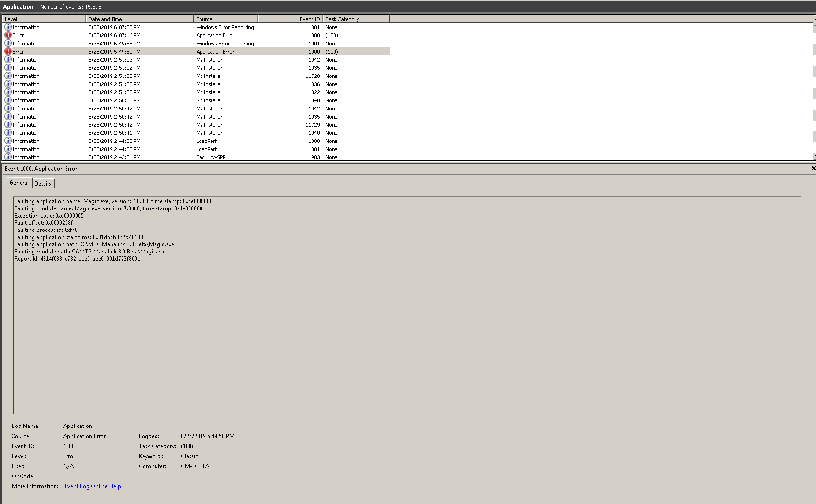Viewport: 816px width, 504px height.
Task: Select the Event ID '903' cell
Action: 315,157
